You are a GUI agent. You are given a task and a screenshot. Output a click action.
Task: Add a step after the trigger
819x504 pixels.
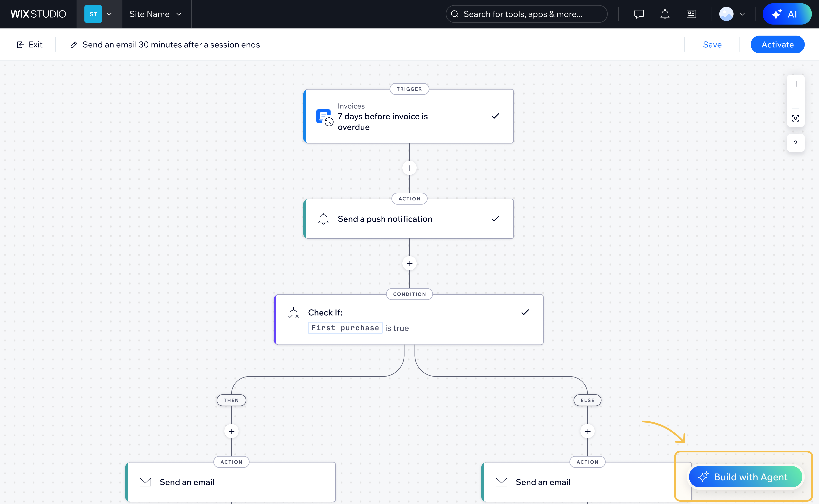point(409,168)
